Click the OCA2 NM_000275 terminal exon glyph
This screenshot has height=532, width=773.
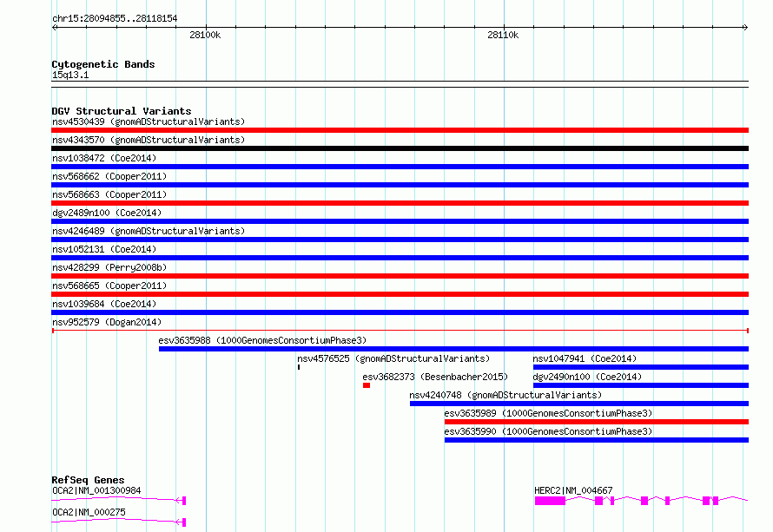184,522
